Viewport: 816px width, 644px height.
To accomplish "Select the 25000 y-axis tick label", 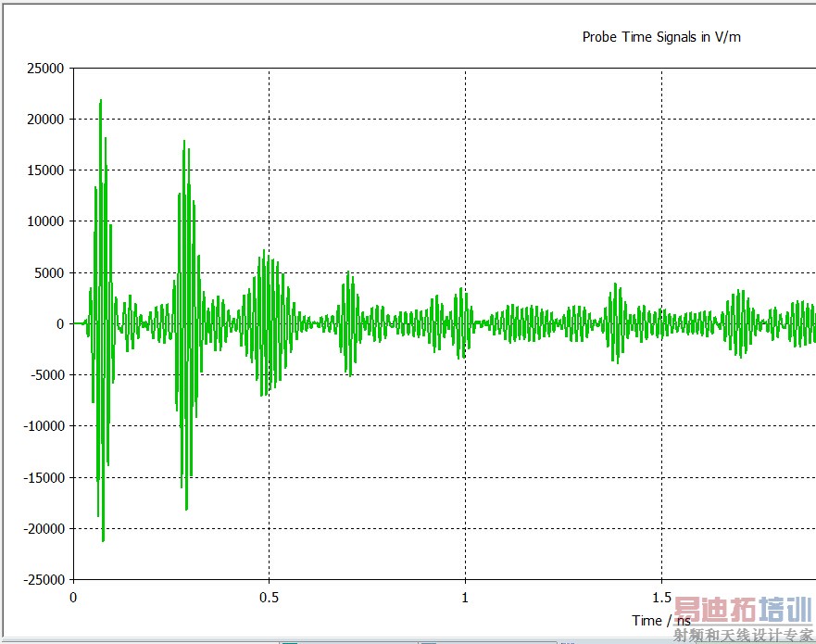I will click(x=45, y=69).
